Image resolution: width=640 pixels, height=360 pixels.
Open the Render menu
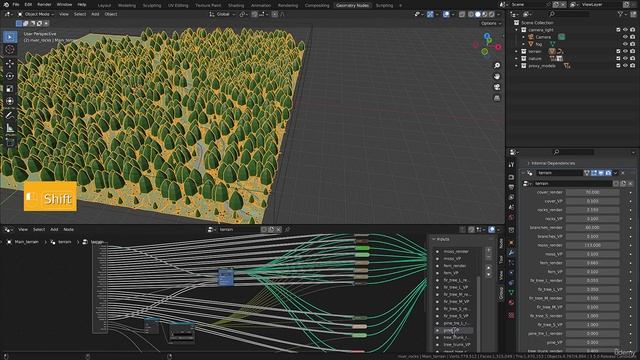coord(44,4)
